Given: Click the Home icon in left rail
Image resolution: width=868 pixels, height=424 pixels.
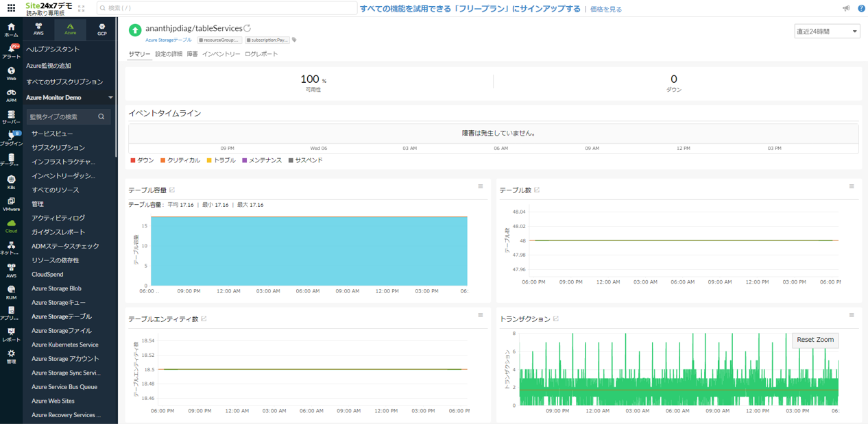Looking at the screenshot, I should (11, 29).
